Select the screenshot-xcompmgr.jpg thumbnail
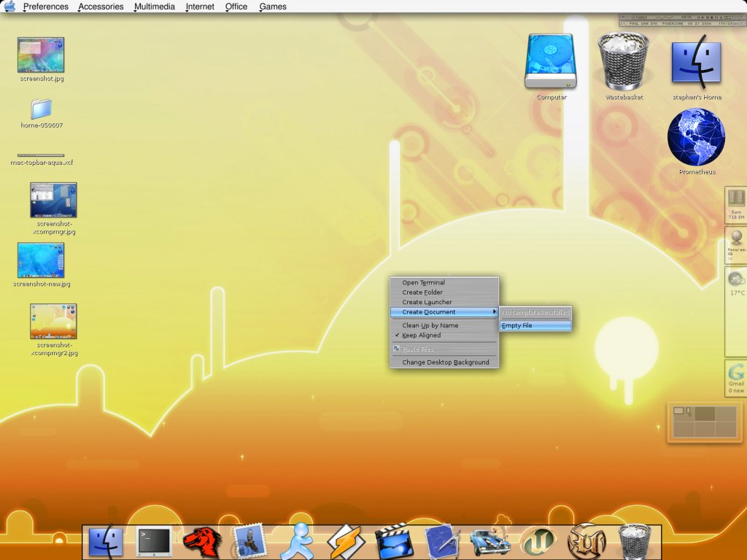The image size is (747, 560). click(53, 200)
